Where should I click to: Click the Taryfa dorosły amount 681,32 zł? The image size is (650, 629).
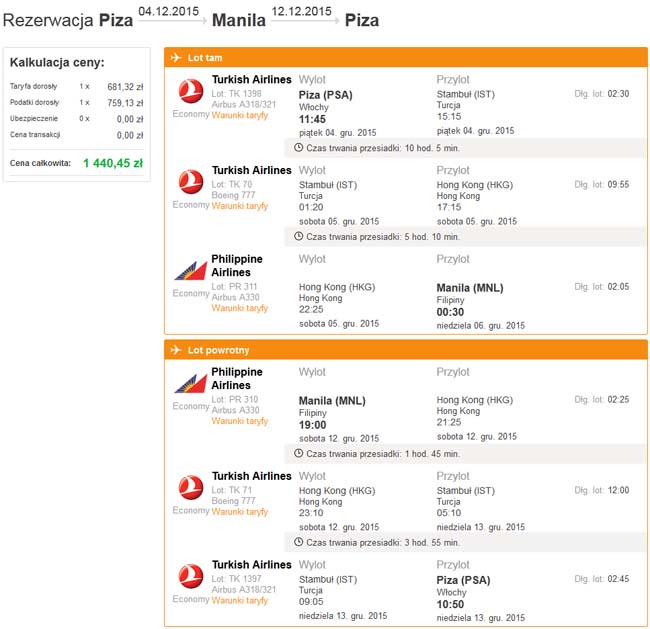point(125,87)
